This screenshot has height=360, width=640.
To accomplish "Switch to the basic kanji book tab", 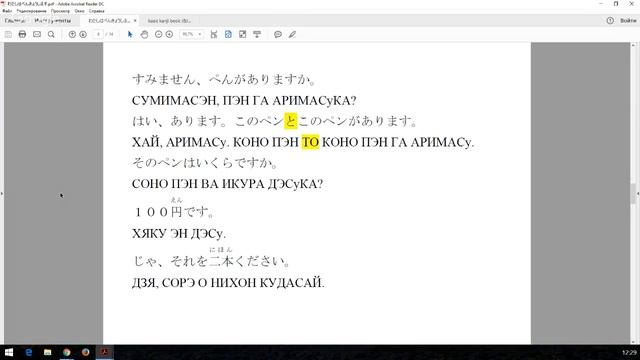I will coord(169,20).
